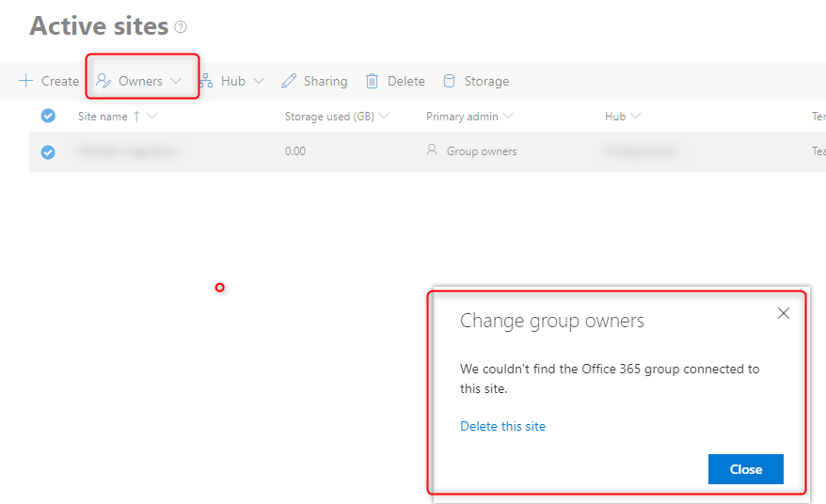Open Sharing settings from toolbar
The height and width of the screenshot is (504, 826).
(314, 81)
